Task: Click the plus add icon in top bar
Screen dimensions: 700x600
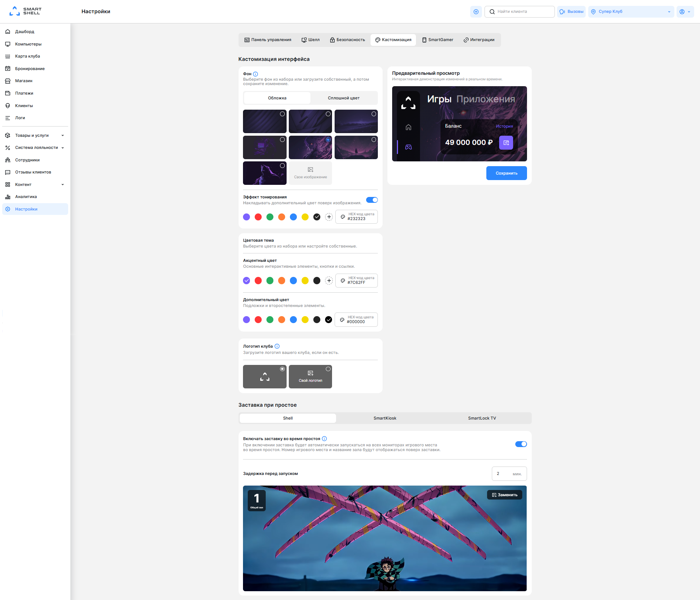Action: [476, 11]
